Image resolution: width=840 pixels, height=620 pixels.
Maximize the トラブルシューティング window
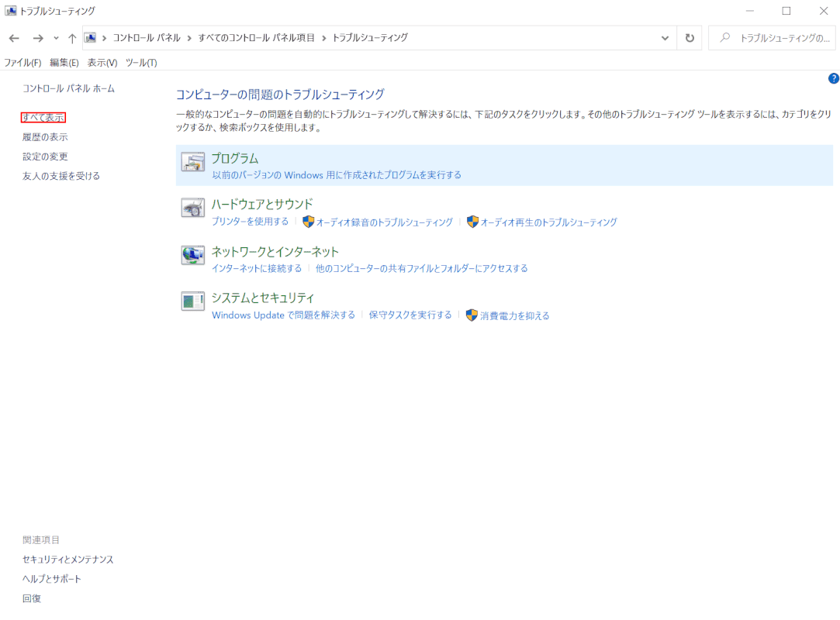(786, 11)
